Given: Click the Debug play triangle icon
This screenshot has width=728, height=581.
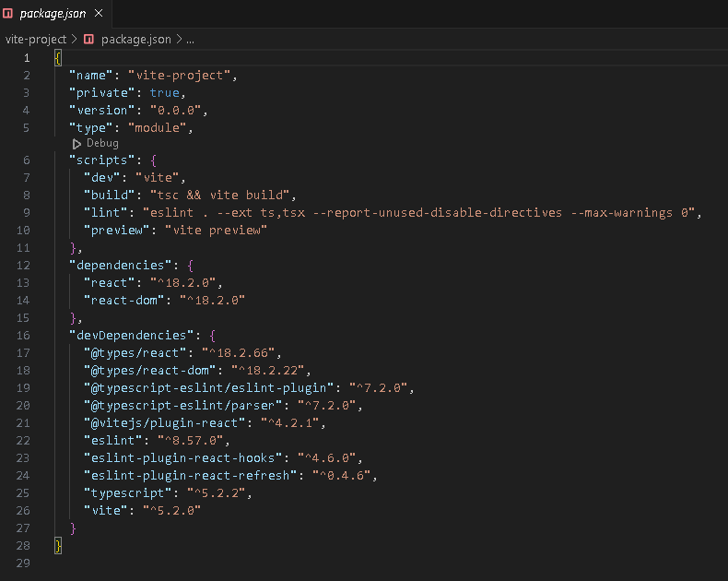Looking at the screenshot, I should click(x=76, y=144).
